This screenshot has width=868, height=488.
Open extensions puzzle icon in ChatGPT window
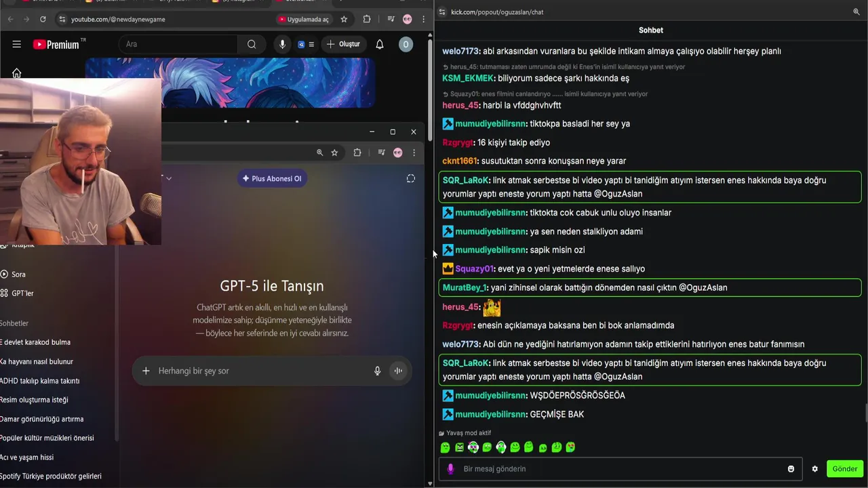point(357,152)
